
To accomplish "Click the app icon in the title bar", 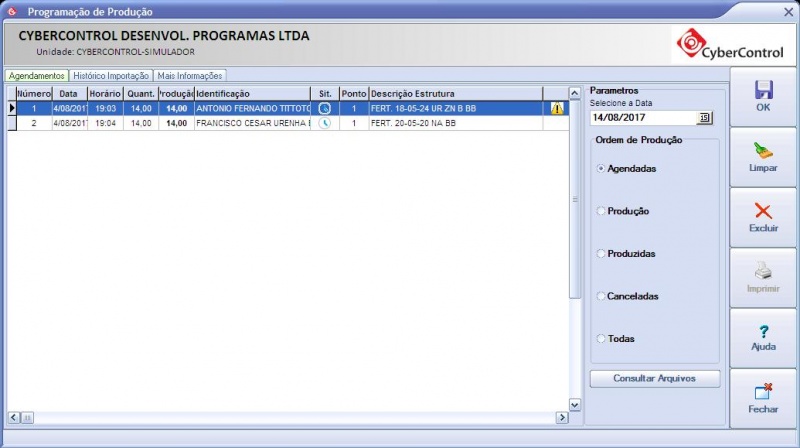I will click(x=12, y=11).
